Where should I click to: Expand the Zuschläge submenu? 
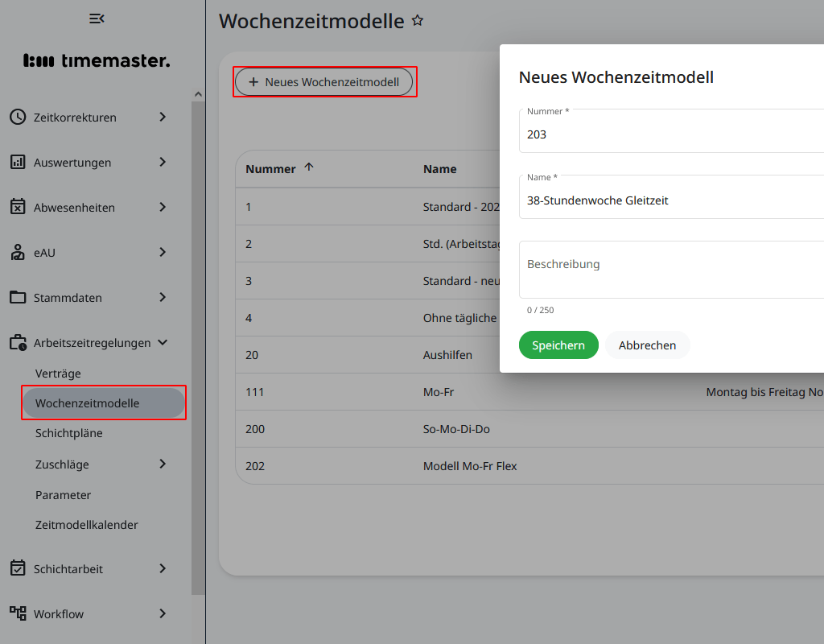[x=162, y=464]
